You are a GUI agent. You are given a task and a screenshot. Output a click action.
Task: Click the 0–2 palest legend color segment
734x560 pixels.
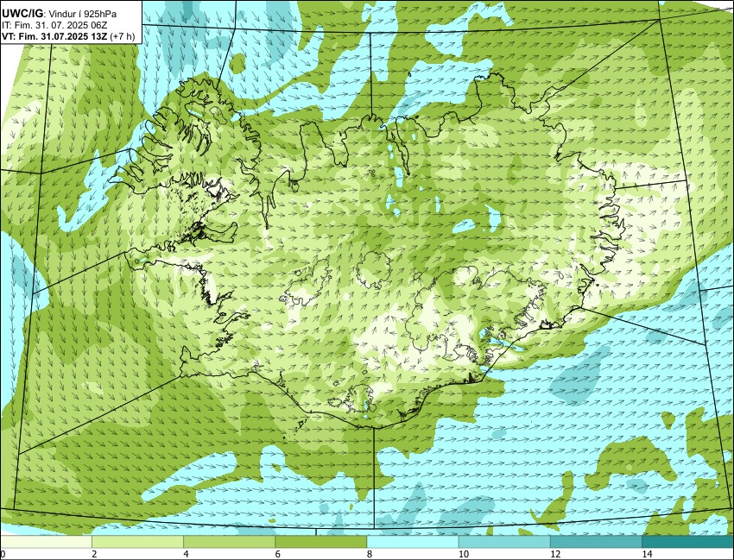46,542
